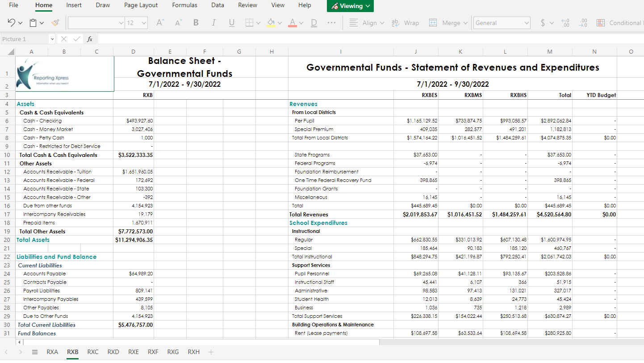Screen dimensions: 644x363
Task: Switch to the Formulas ribbon tab
Action: (x=184, y=5)
